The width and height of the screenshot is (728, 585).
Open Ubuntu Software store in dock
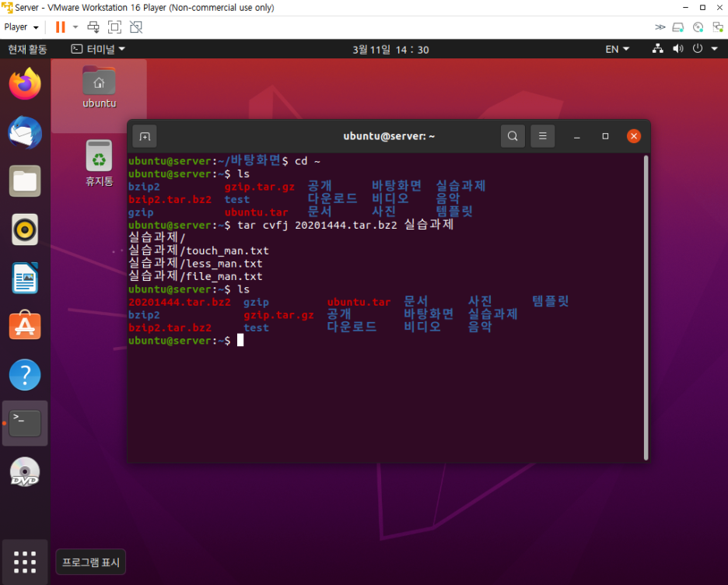pyautogui.click(x=25, y=325)
